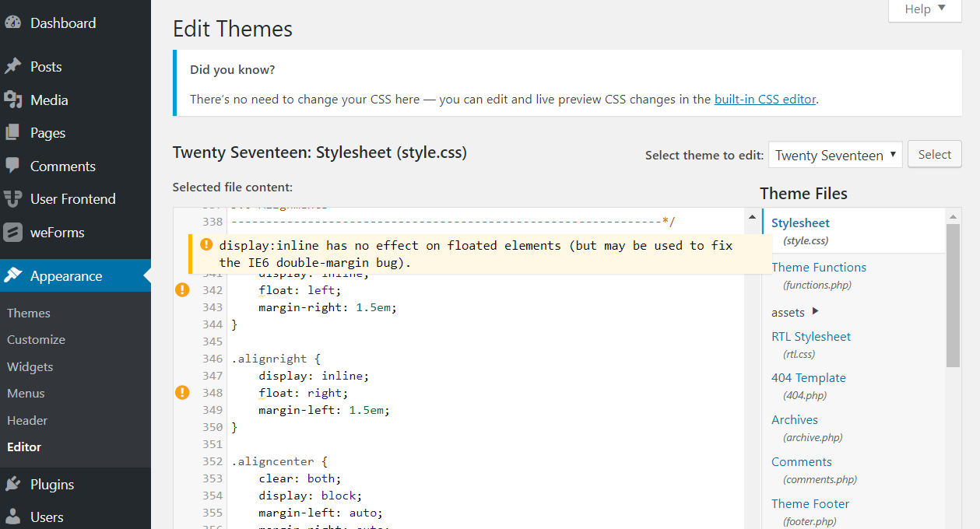Expand the Help dropdown tab
980x529 pixels.
pos(925,10)
